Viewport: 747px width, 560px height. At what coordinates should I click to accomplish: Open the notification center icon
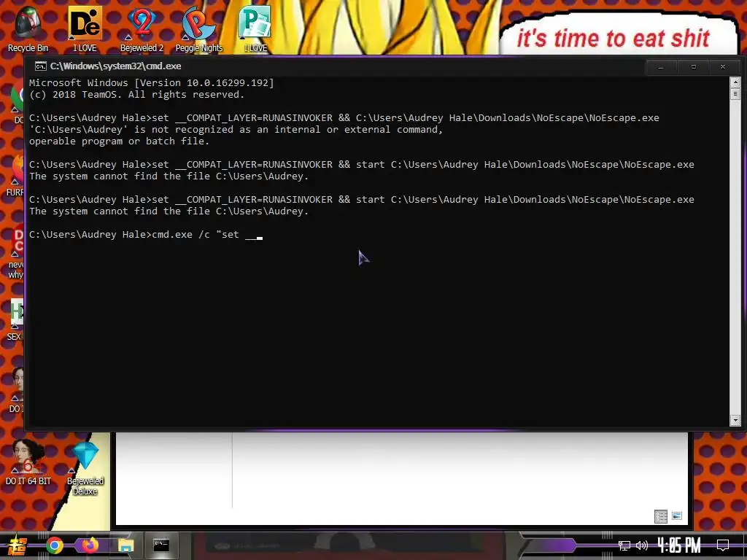(x=723, y=545)
